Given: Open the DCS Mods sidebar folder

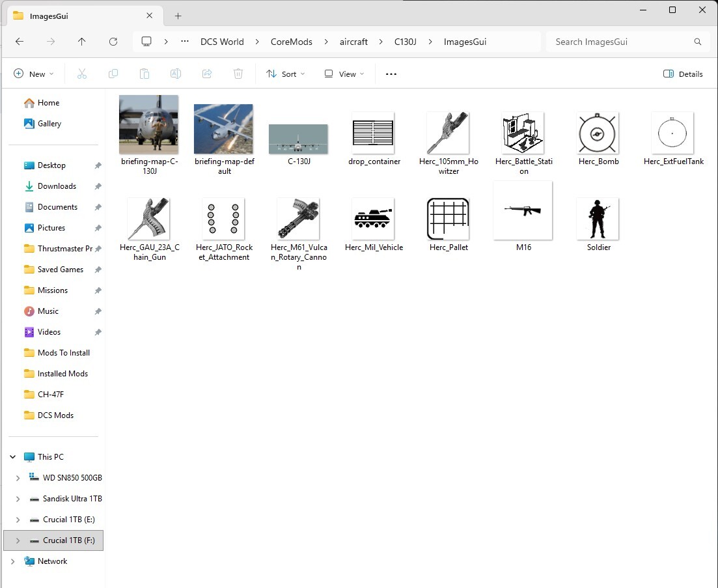Looking at the screenshot, I should tap(55, 415).
